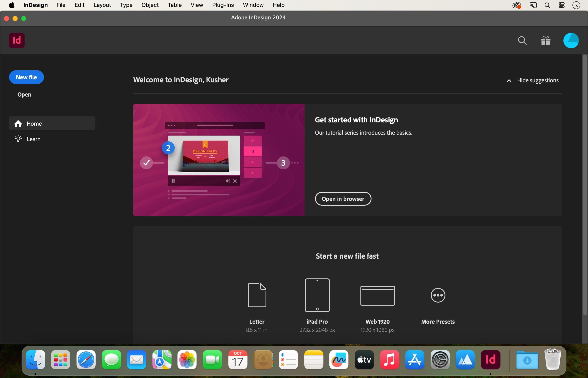The height and width of the screenshot is (378, 588).
Task: Pick the Web 1920 preset icon
Action: 377,295
